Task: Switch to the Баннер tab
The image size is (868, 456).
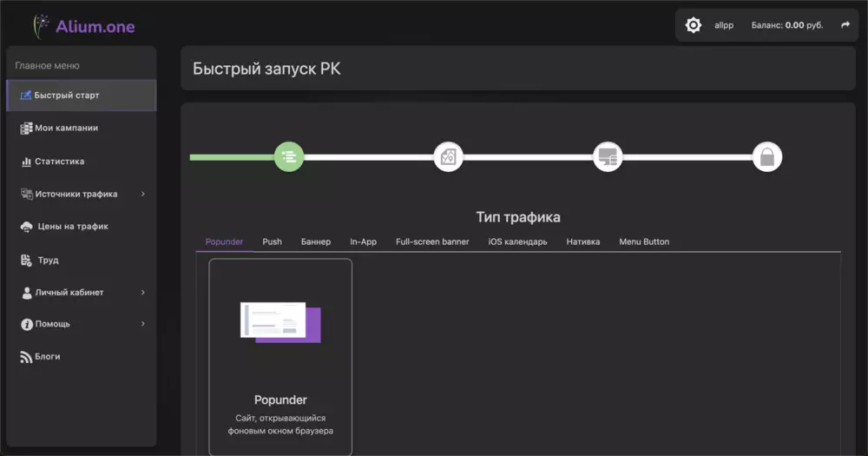Action: click(x=316, y=241)
